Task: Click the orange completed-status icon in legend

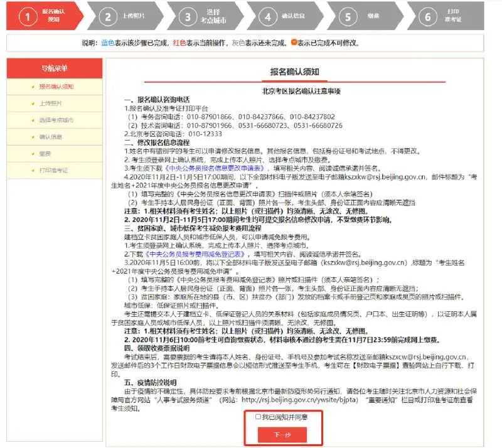Action: 293,43
